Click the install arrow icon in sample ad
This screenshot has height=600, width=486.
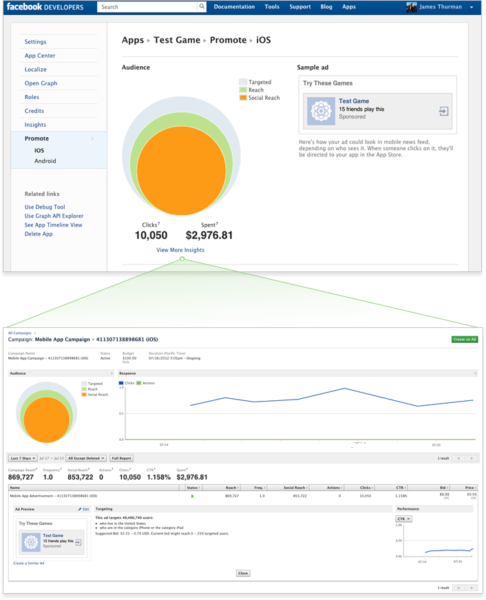tap(444, 111)
